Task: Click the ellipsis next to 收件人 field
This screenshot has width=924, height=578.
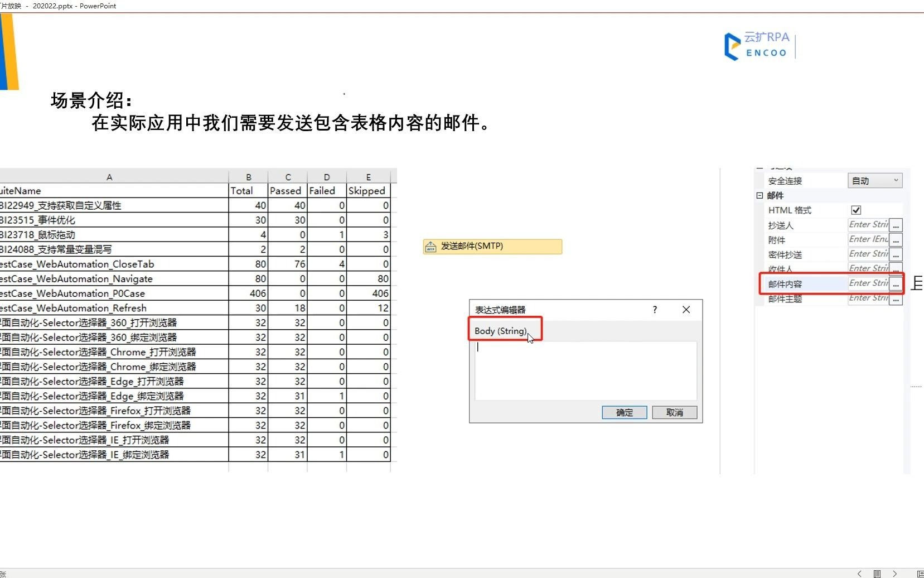Action: coord(896,270)
